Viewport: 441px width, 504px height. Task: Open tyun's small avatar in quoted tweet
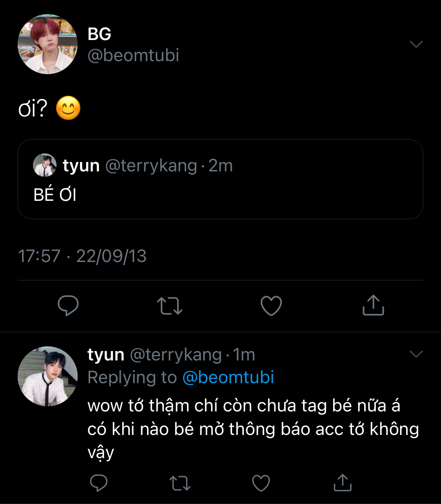tap(45, 165)
